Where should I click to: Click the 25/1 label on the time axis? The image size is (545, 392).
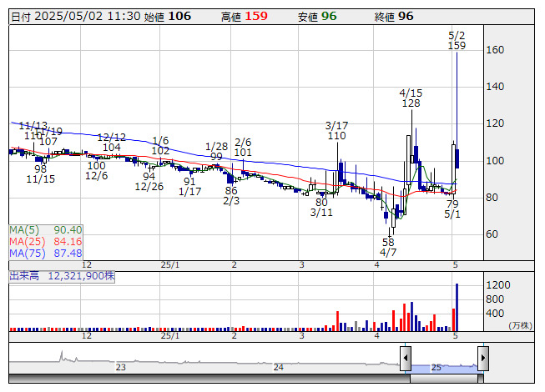point(170,264)
